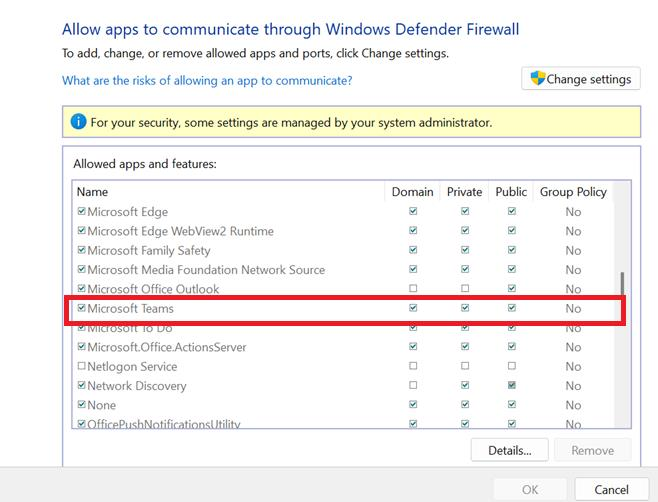Uncheck Public for Microsoft Family Safety
The width and height of the screenshot is (658, 502).
pos(512,250)
